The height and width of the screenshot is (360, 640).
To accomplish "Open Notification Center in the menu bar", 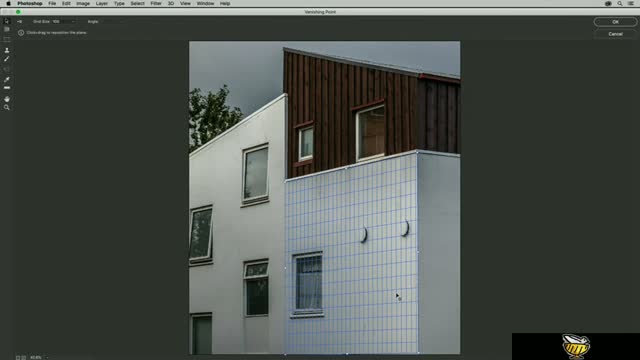I will point(631,3).
